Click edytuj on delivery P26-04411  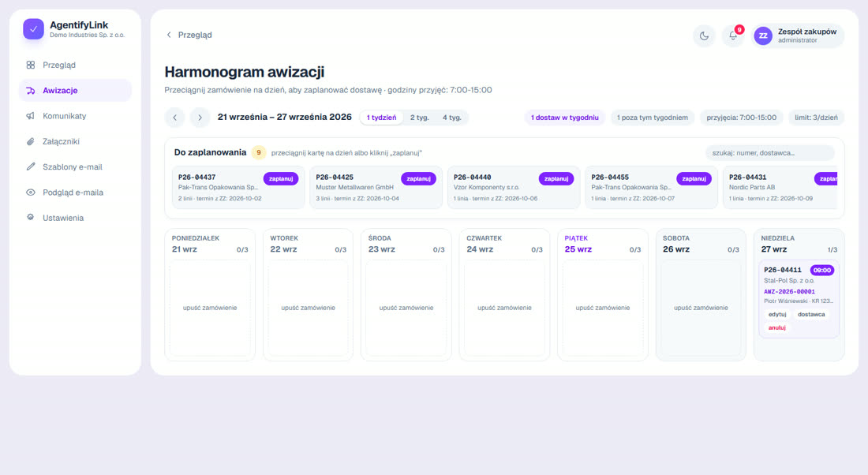pyautogui.click(x=777, y=315)
